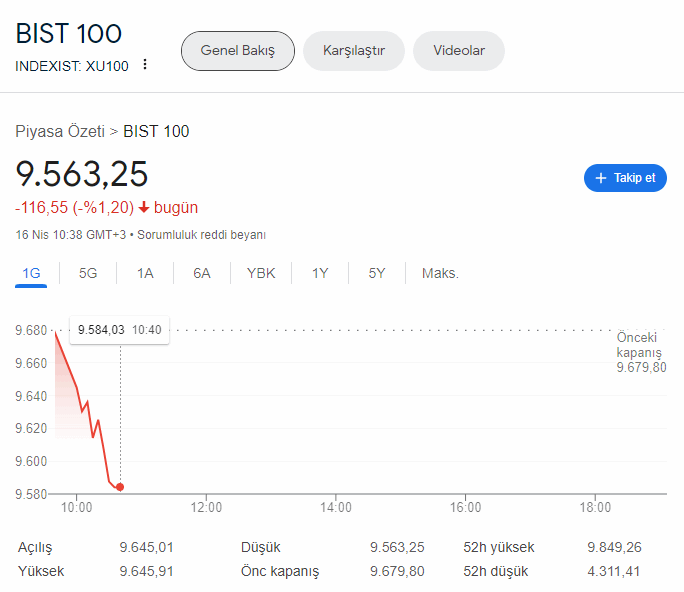The width and height of the screenshot is (684, 592).
Task: Select YBK year-to-date range
Action: coord(261,273)
